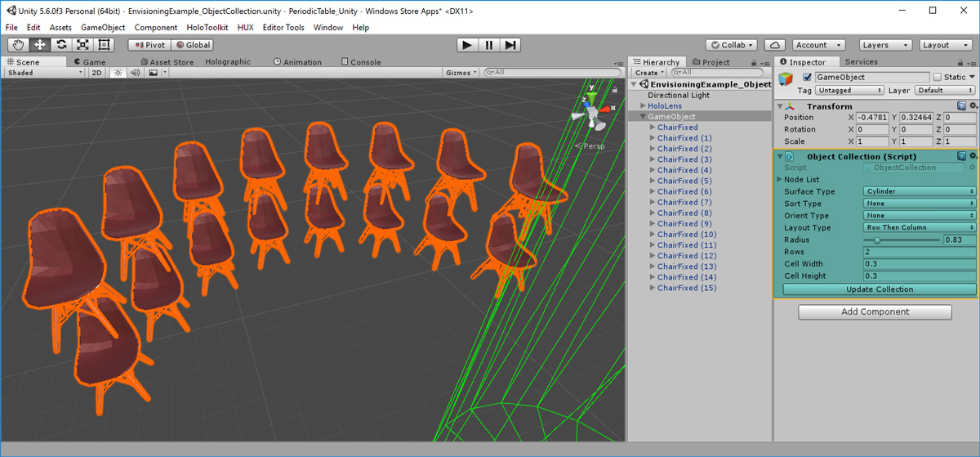Uncheck the GameObject active checkbox

[x=808, y=78]
